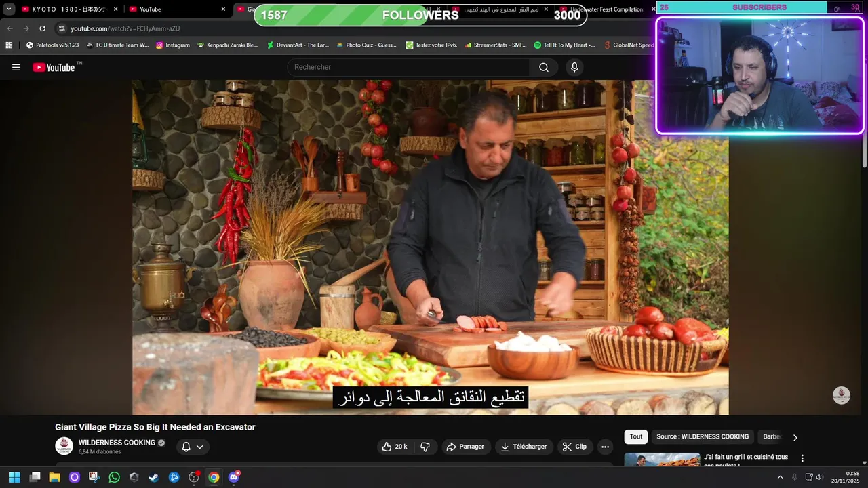This screenshot has height=488, width=868.
Task: Open options for the suggested grill video
Action: tap(802, 458)
